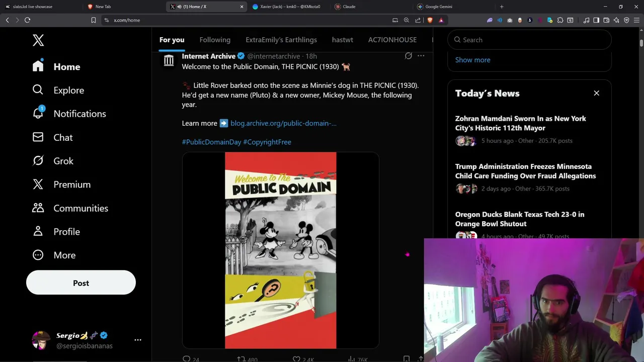Close the Home / X browser tab
Screen dimensions: 644x362
242,7
